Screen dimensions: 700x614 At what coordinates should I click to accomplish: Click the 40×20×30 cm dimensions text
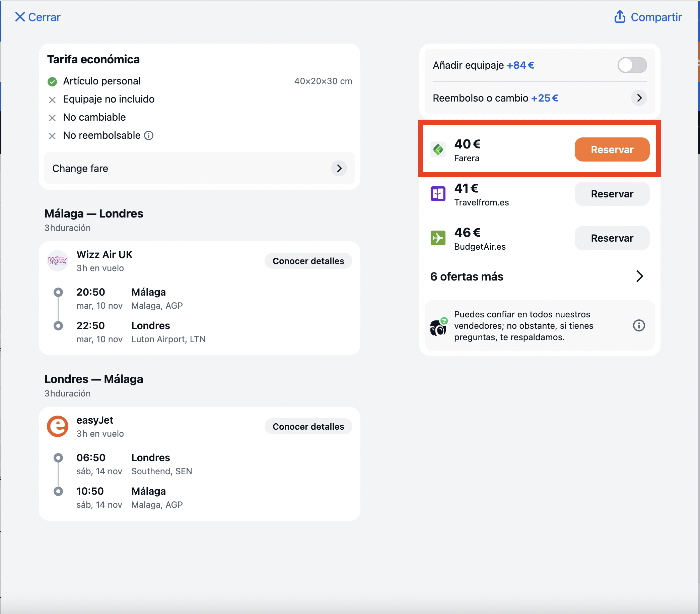pos(323,81)
